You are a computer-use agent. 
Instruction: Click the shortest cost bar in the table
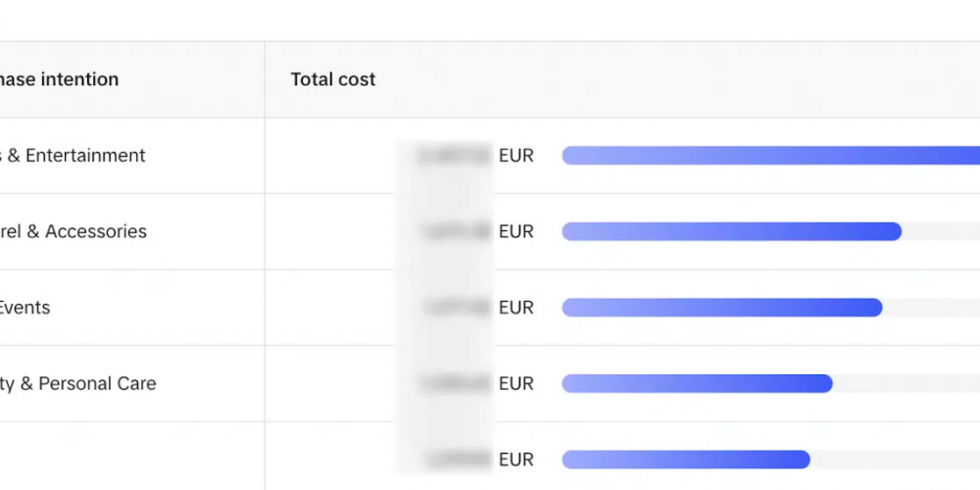pos(686,460)
